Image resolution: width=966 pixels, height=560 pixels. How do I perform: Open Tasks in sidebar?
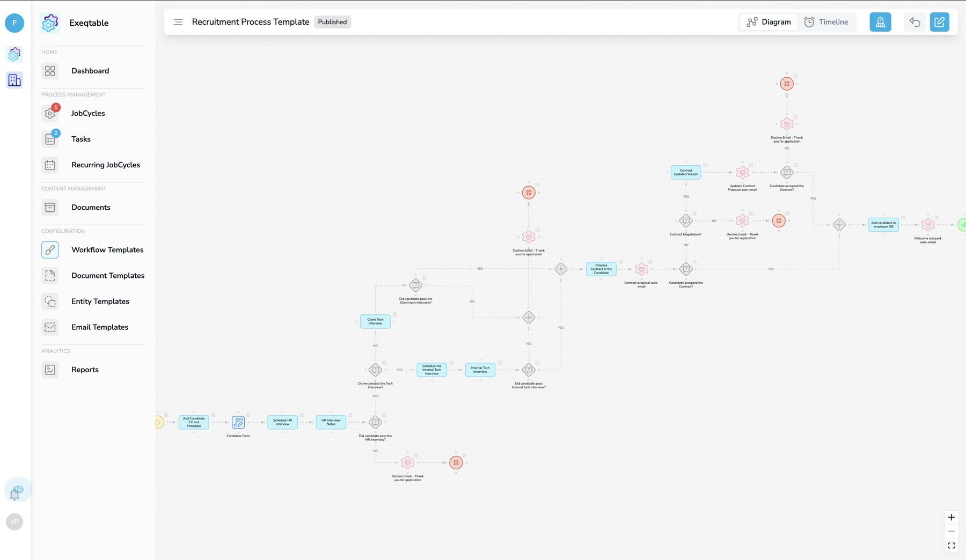point(93,139)
